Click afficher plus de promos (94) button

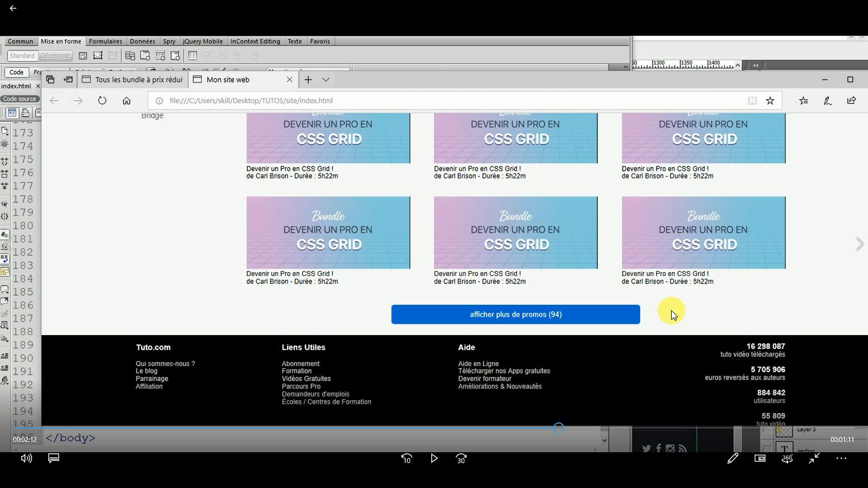pyautogui.click(x=515, y=314)
